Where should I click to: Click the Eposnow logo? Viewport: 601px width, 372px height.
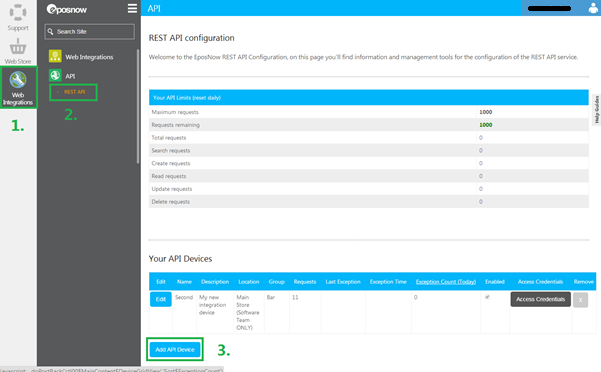coord(67,9)
